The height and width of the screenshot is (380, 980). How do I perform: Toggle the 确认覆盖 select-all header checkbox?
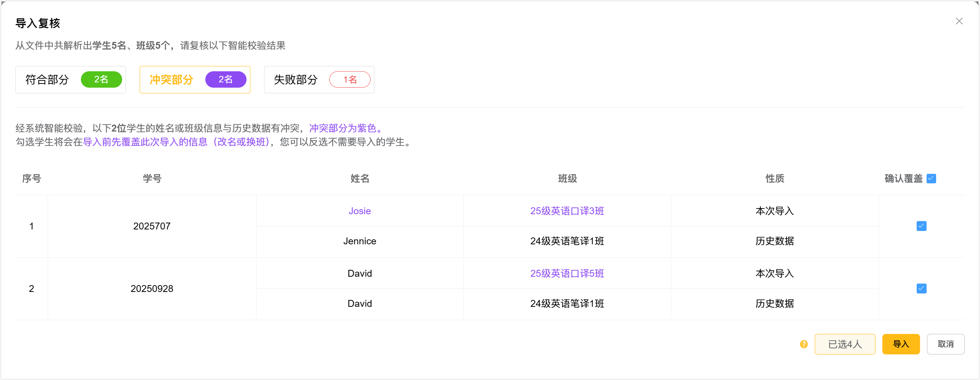tap(931, 178)
